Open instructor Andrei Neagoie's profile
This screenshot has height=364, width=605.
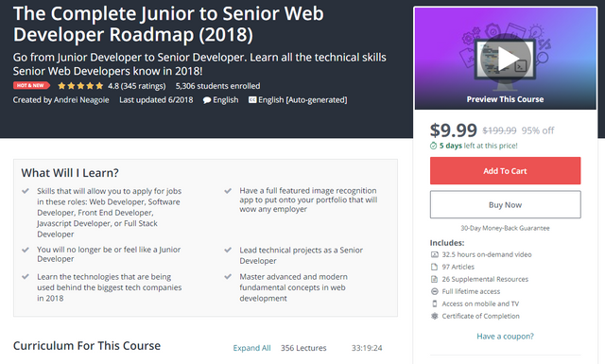(81, 100)
